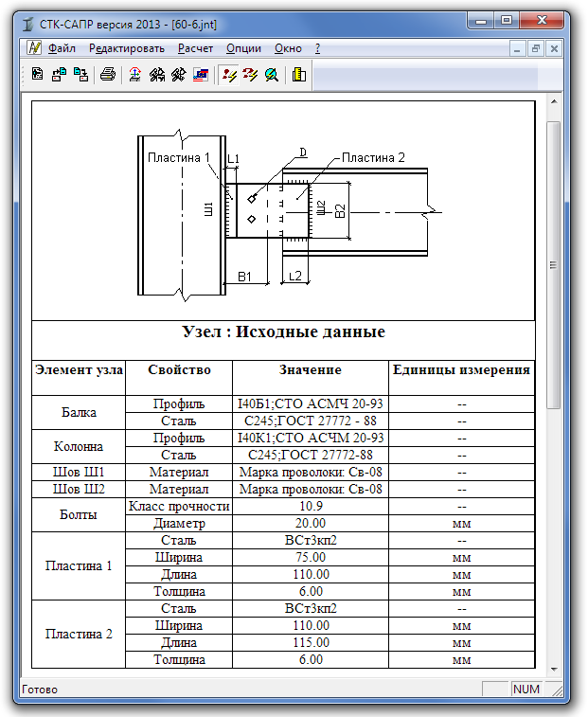588x717 pixels.
Task: Click the yellow icon at the toolbar's right end
Action: tap(299, 75)
